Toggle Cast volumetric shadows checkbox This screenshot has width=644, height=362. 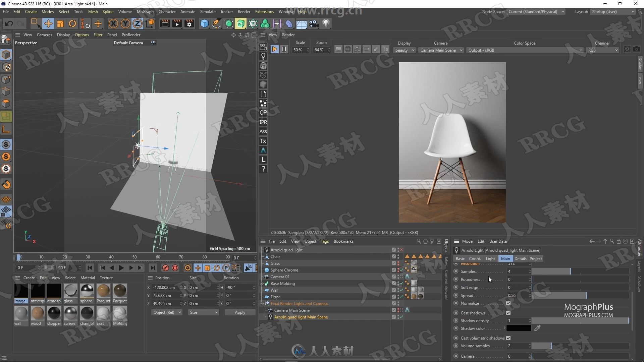[x=508, y=338]
